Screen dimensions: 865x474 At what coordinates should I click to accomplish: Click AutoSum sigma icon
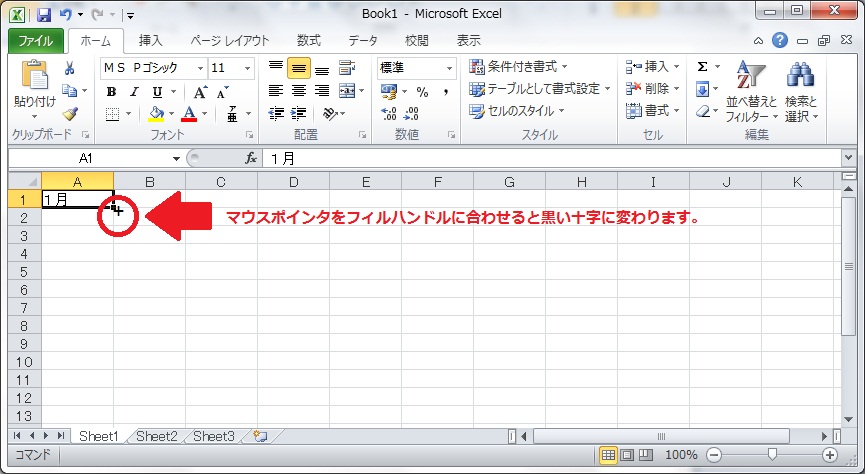(x=702, y=67)
